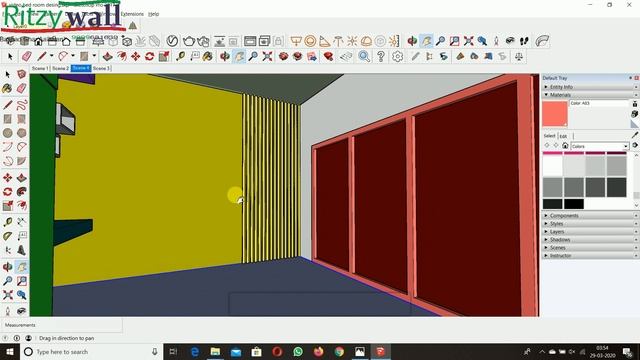Expand the Components panel

pos(590,216)
